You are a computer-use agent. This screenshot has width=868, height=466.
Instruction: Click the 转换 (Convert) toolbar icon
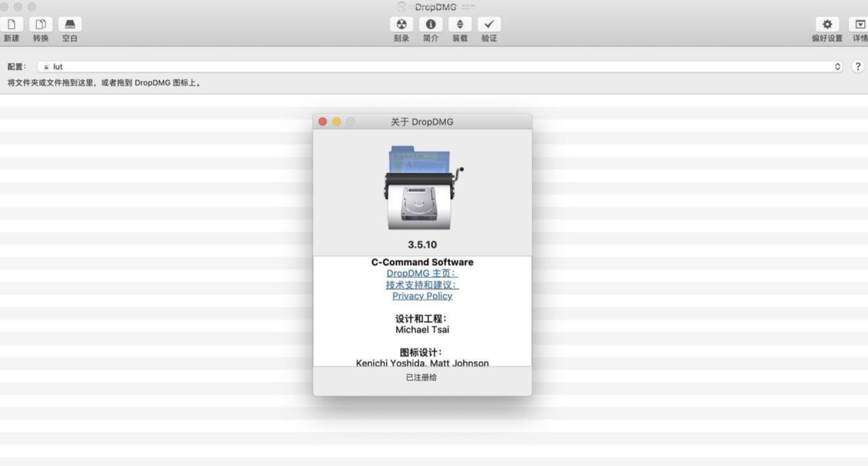(40, 29)
